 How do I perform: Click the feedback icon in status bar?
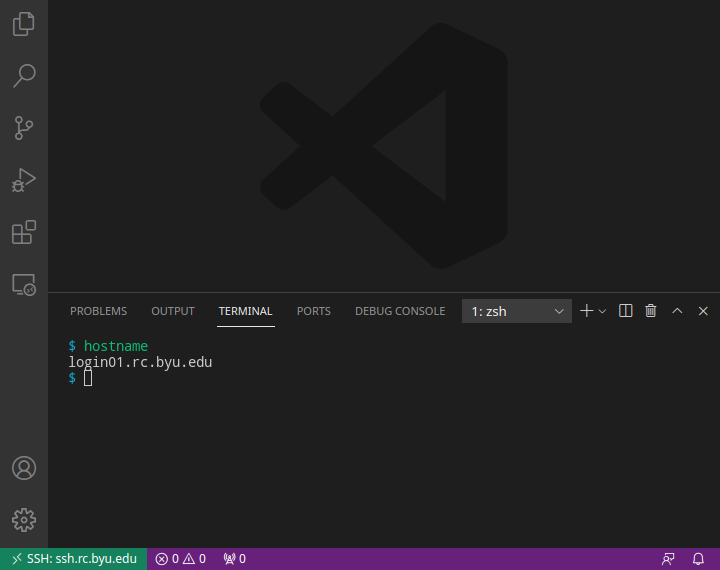[x=668, y=559]
